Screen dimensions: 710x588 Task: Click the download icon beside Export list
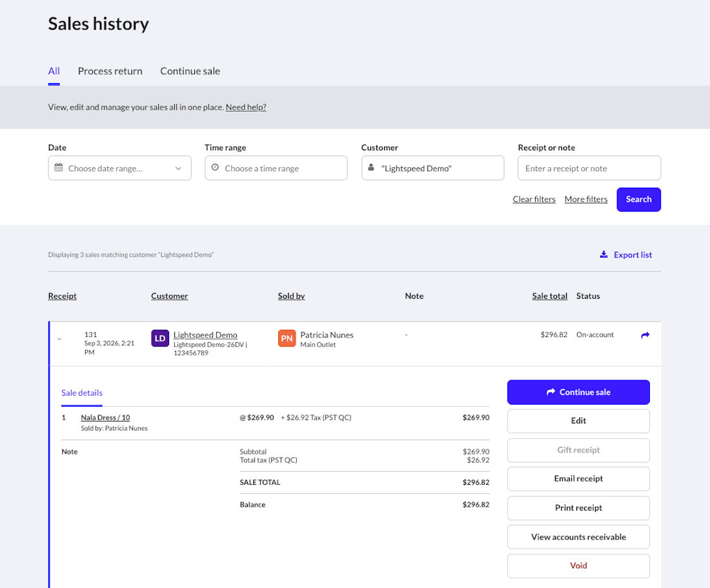pos(603,254)
